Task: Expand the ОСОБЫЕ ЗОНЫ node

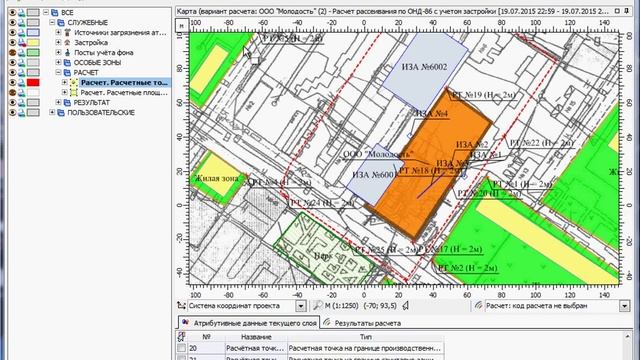Action: tap(58, 62)
